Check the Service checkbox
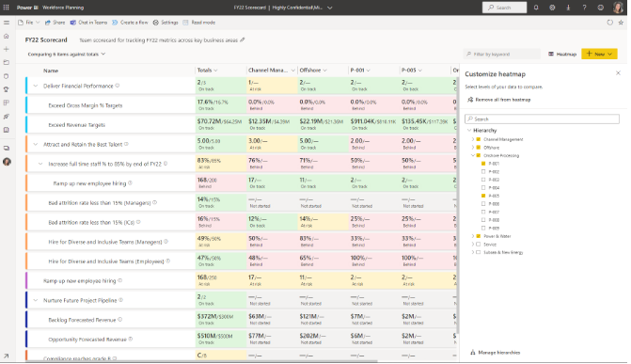Image resolution: width=631 pixels, height=364 pixels. [x=479, y=245]
